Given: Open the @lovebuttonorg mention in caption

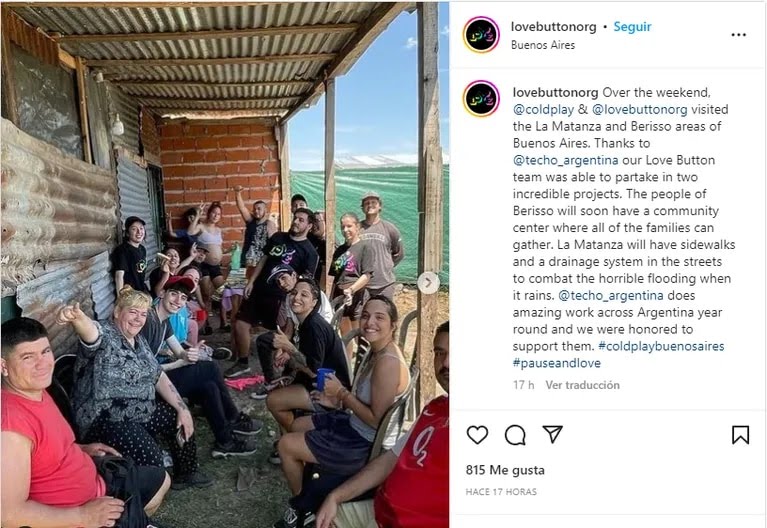Looking at the screenshot, I should pos(640,110).
